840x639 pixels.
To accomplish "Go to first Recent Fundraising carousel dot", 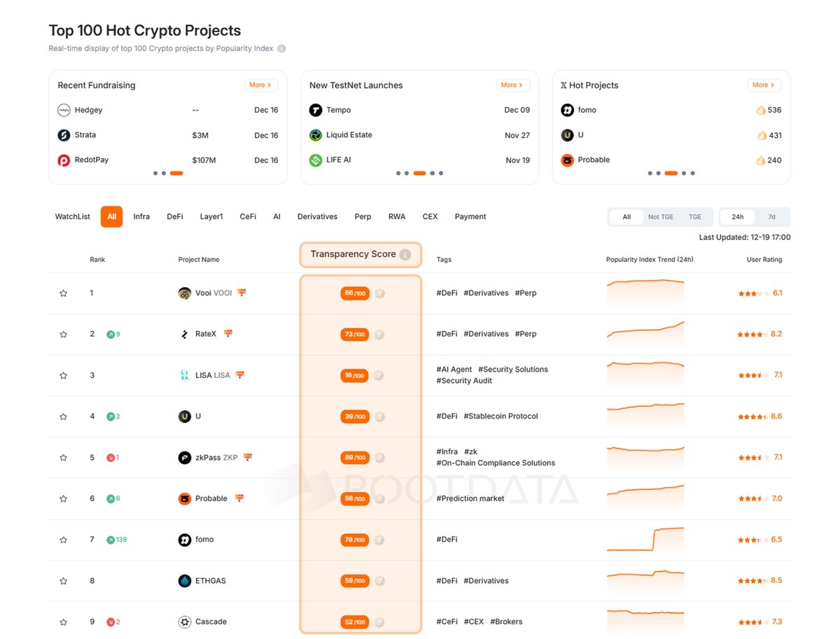I will (155, 173).
